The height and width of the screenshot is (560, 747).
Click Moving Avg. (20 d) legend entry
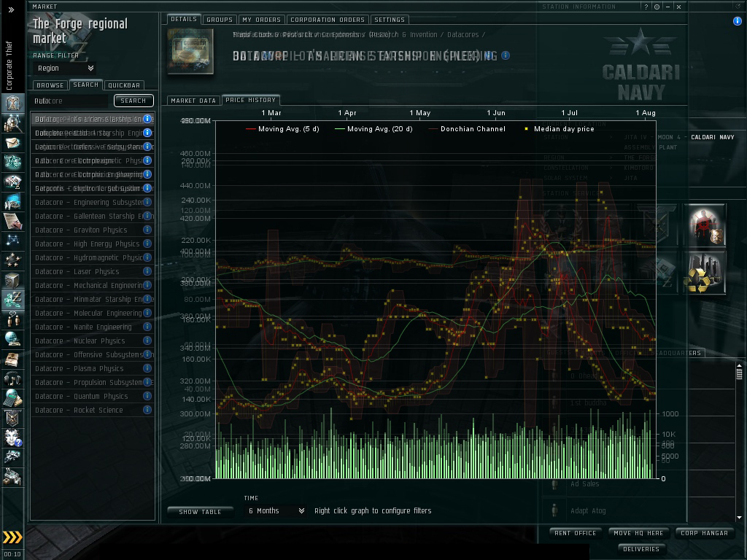pyautogui.click(x=373, y=128)
